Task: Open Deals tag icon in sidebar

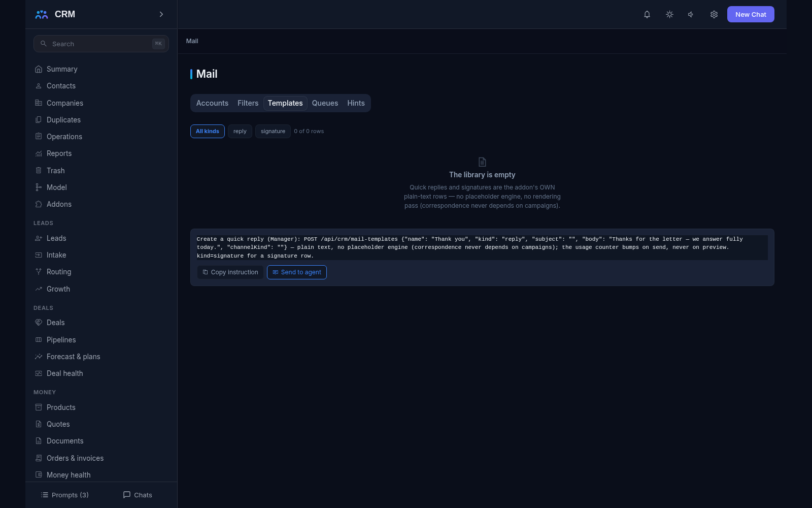Action: 39,323
